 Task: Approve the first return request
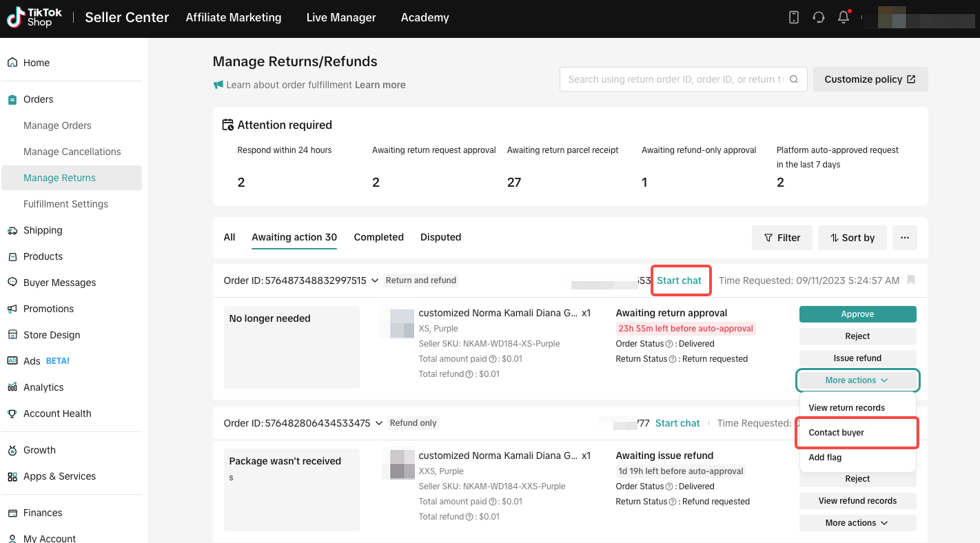857,314
